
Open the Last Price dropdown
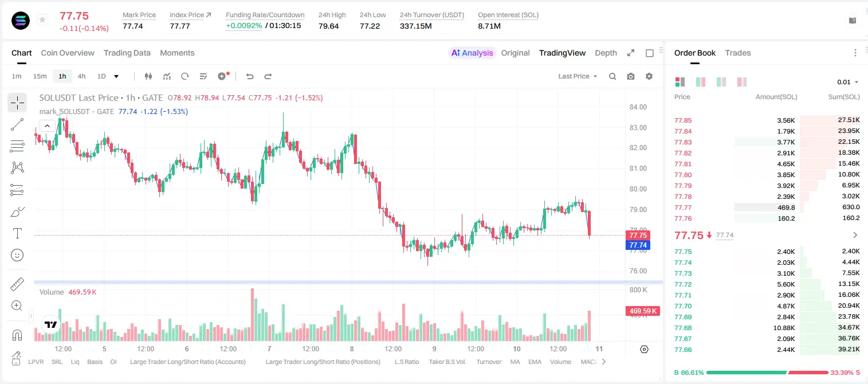point(578,76)
